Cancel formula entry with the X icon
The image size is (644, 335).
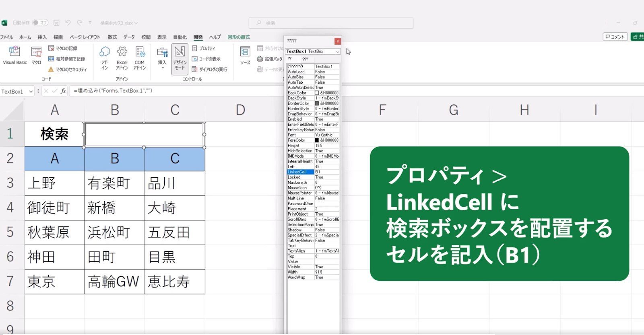pyautogui.click(x=46, y=91)
